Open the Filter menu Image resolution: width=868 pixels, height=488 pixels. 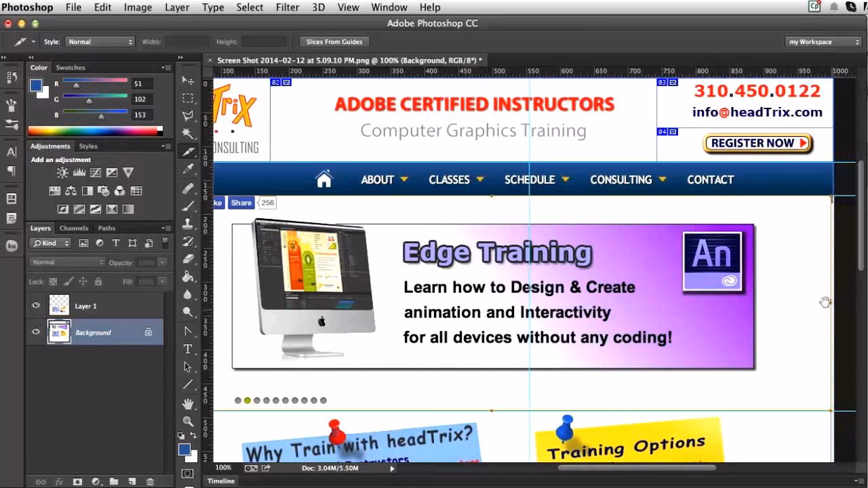point(288,7)
